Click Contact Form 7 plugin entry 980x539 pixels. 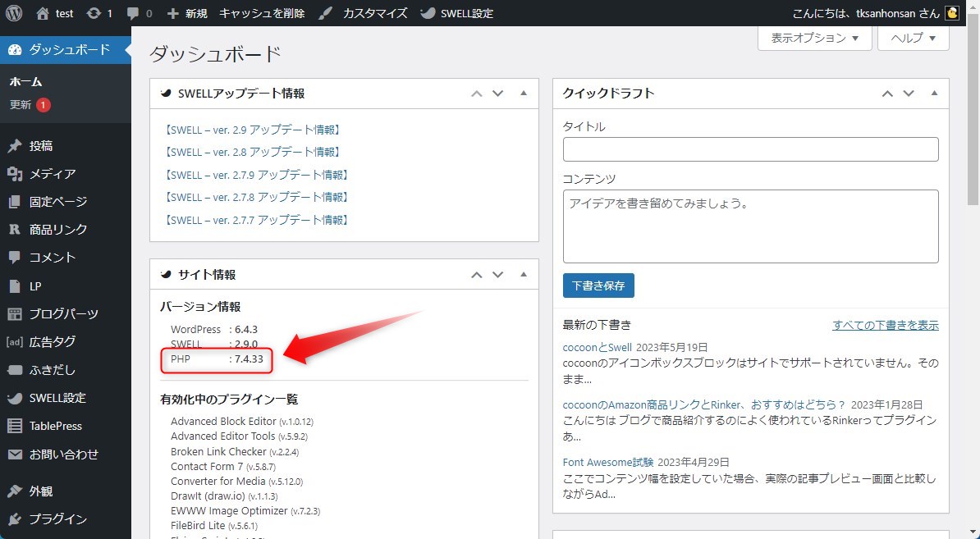click(223, 467)
